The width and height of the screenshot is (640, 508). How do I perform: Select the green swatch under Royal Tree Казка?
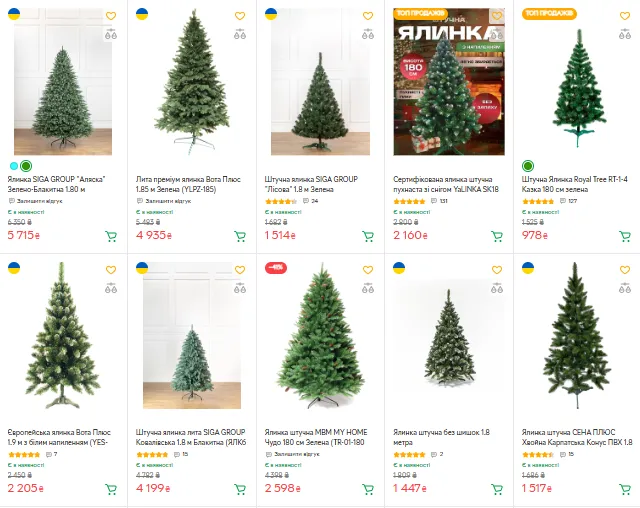(x=528, y=166)
